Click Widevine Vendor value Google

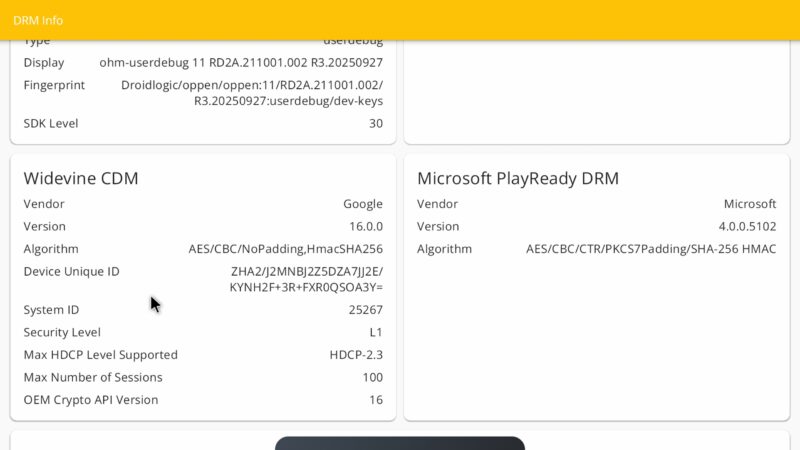click(363, 204)
